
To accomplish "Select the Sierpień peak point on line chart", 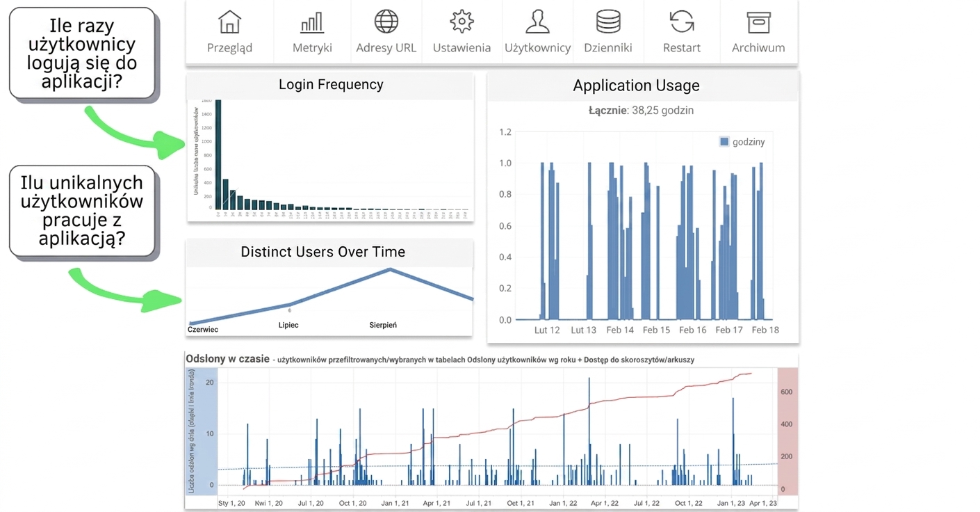I will [390, 269].
